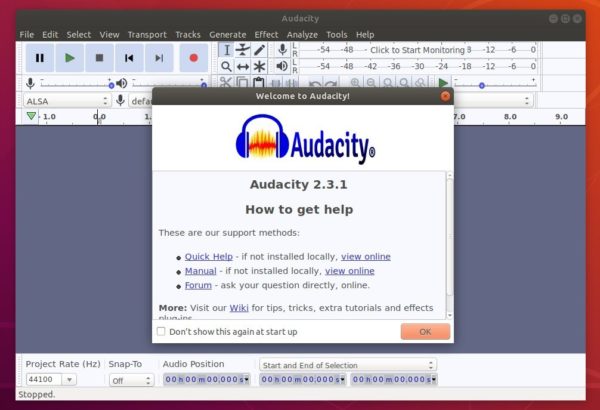The image size is (600, 410).
Task: Click the Copy icon in edit toolbar
Action: tap(242, 82)
